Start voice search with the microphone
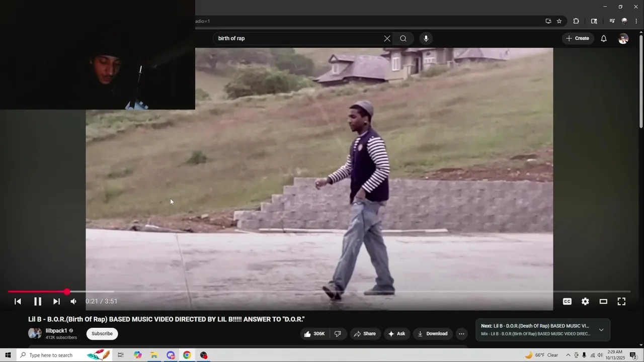 tap(426, 39)
